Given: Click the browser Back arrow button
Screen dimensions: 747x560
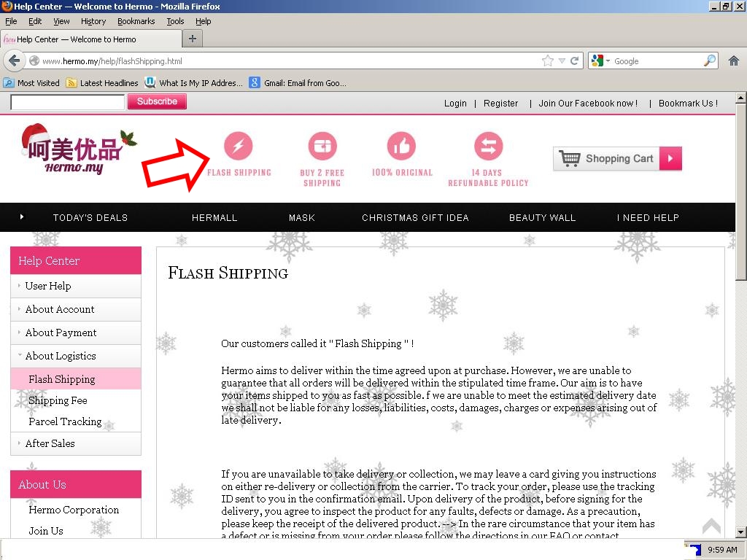Looking at the screenshot, I should pyautogui.click(x=14, y=61).
